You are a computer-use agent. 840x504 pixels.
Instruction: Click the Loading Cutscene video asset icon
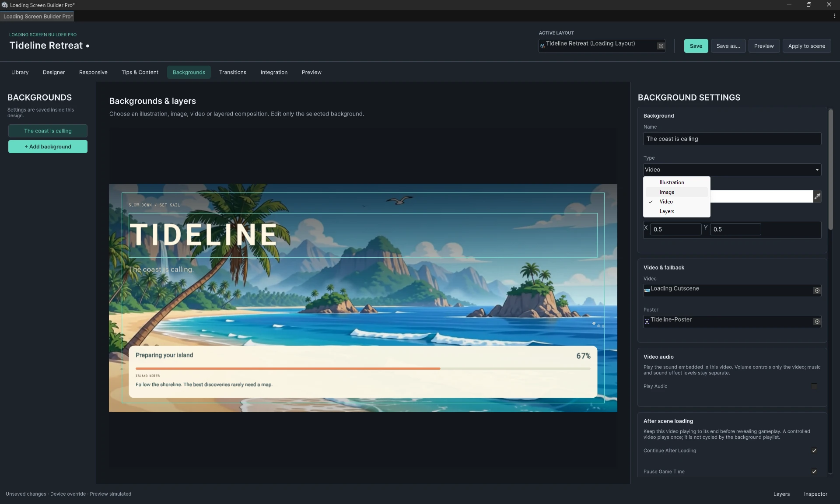pos(647,290)
